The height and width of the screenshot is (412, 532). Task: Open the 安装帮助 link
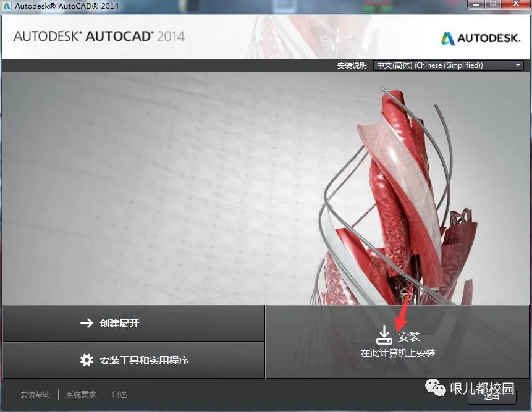[35, 395]
